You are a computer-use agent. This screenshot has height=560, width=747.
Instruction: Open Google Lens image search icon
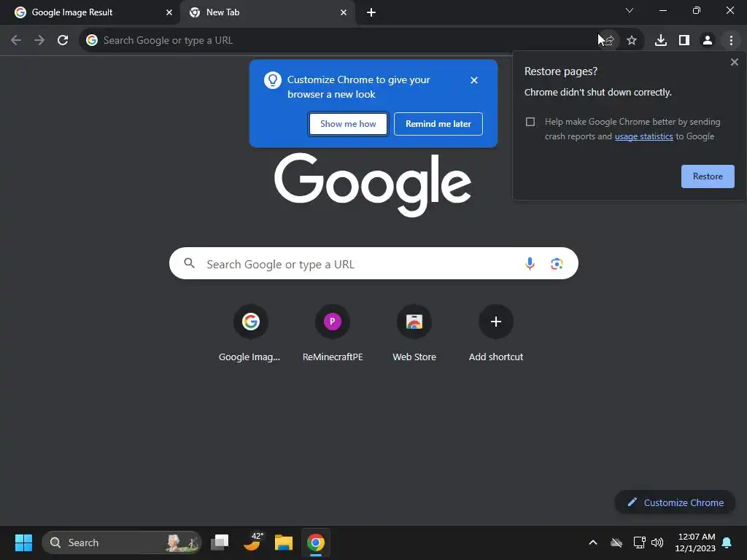(x=557, y=263)
